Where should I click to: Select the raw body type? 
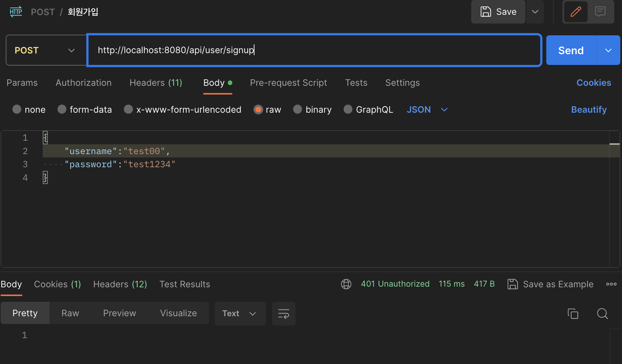[x=258, y=109]
